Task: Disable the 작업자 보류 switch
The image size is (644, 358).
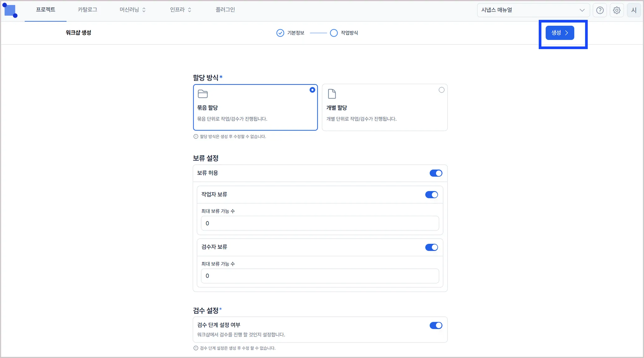Action: click(x=431, y=195)
